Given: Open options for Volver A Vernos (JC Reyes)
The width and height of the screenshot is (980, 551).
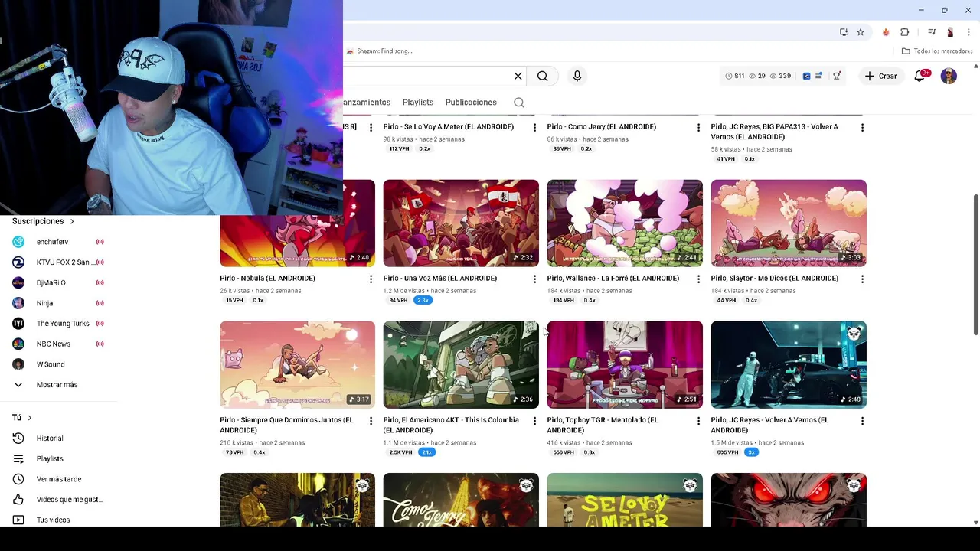Looking at the screenshot, I should [x=862, y=421].
